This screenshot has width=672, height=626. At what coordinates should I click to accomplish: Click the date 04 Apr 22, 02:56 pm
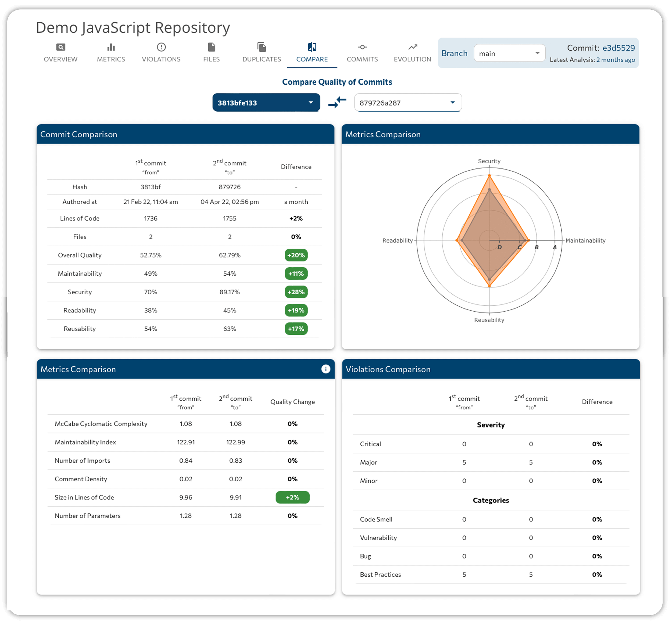[230, 202]
